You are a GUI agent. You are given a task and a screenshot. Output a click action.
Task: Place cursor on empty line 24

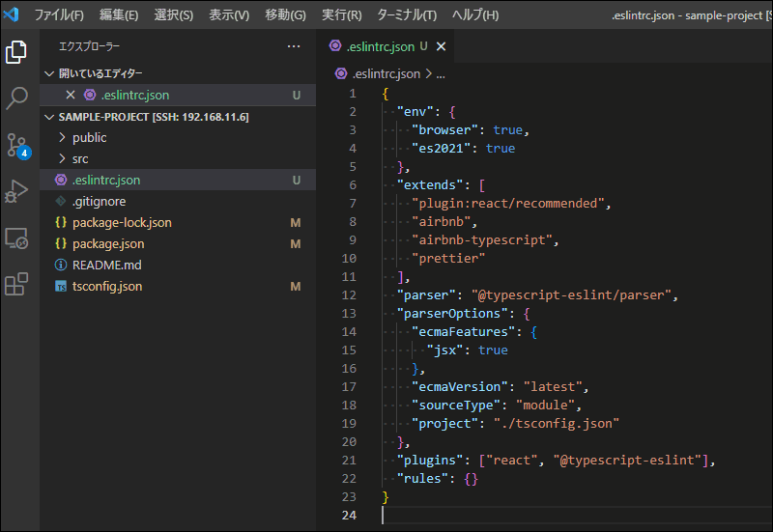(x=577, y=516)
